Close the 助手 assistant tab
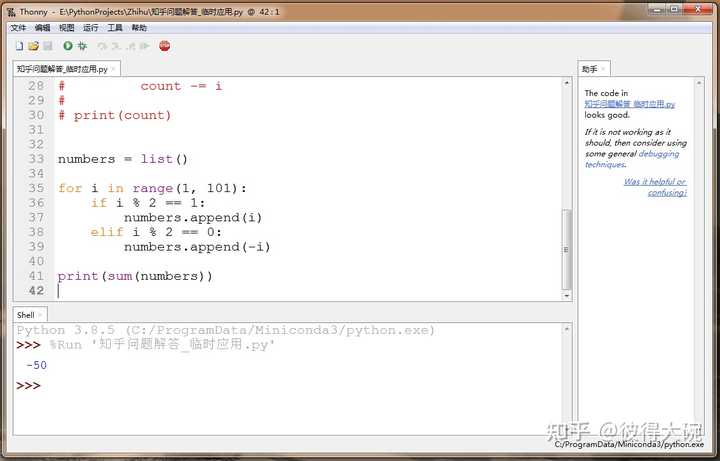 pyautogui.click(x=603, y=69)
